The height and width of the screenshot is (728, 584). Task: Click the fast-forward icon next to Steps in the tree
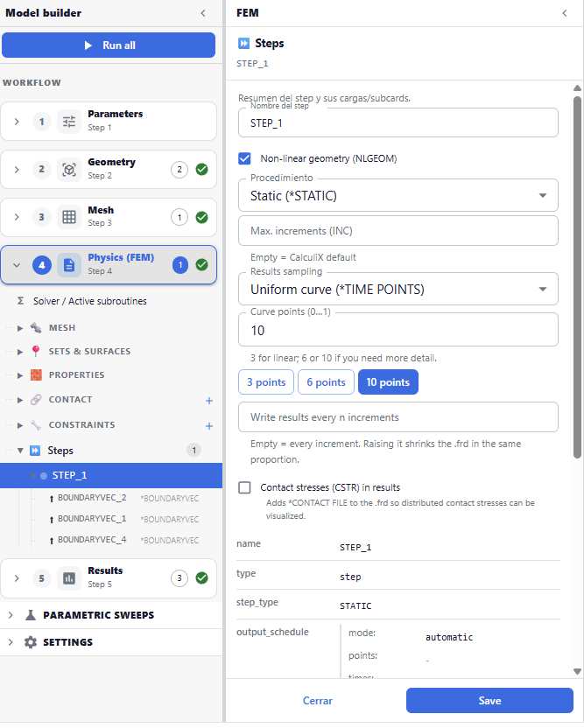pyautogui.click(x=35, y=451)
